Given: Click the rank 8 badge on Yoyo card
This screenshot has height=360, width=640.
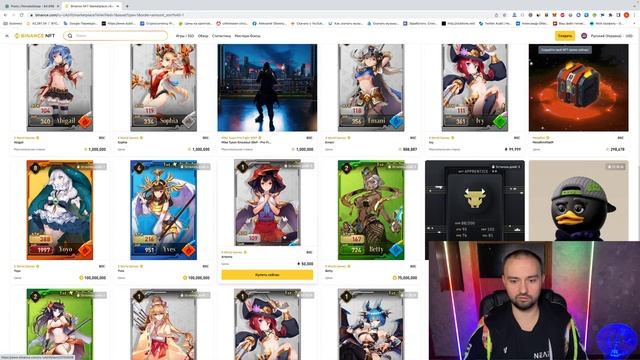Looking at the screenshot, I should [35, 168].
